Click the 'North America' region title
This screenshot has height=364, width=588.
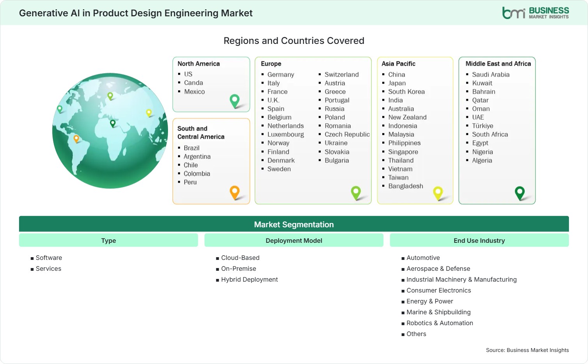click(199, 64)
